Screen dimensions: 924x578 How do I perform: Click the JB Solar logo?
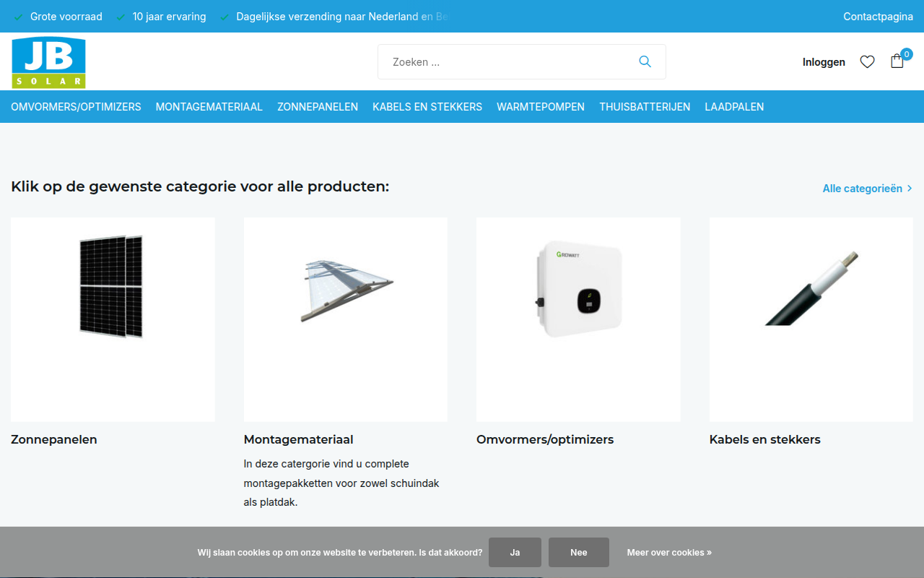click(48, 63)
